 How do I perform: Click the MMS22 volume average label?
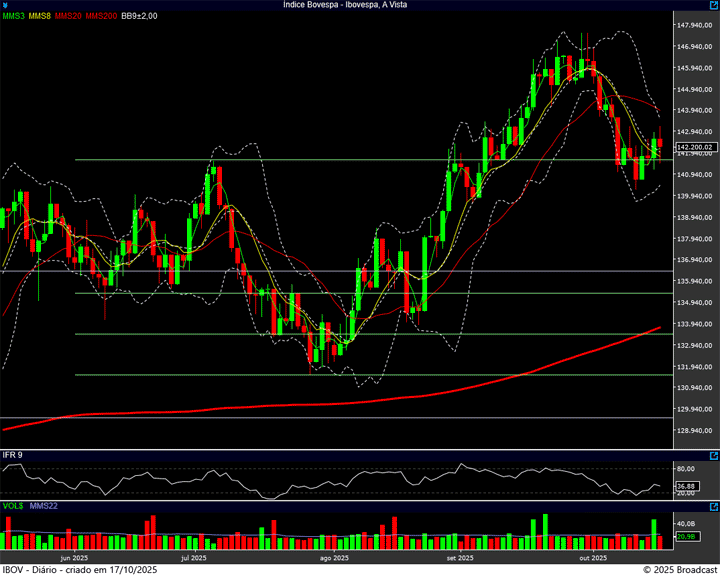[x=43, y=508]
